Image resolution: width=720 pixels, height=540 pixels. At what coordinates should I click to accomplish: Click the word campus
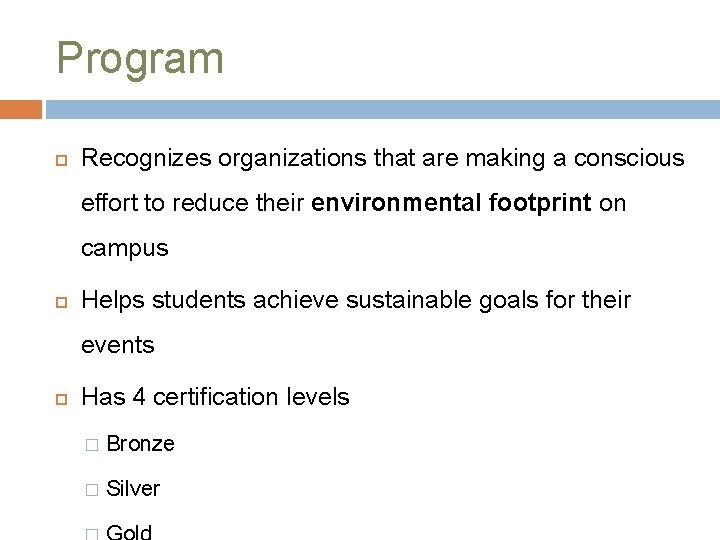[x=125, y=249]
